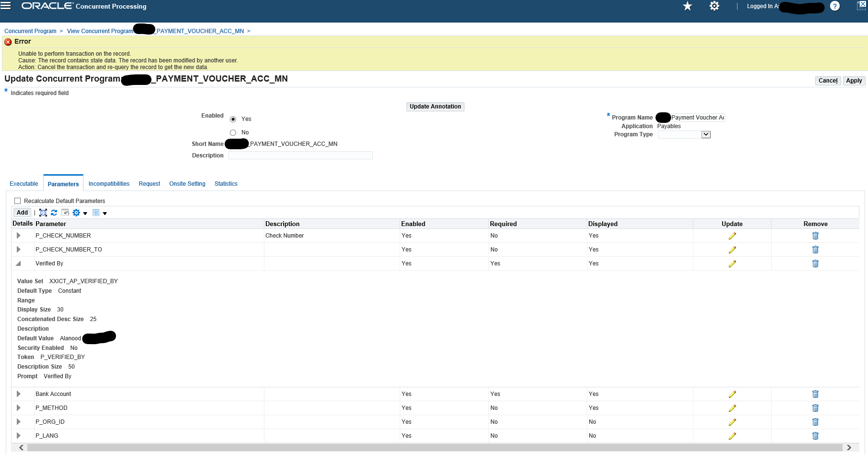Open the help question mark icon
Screen dimensions: 868x455
tap(835, 6)
